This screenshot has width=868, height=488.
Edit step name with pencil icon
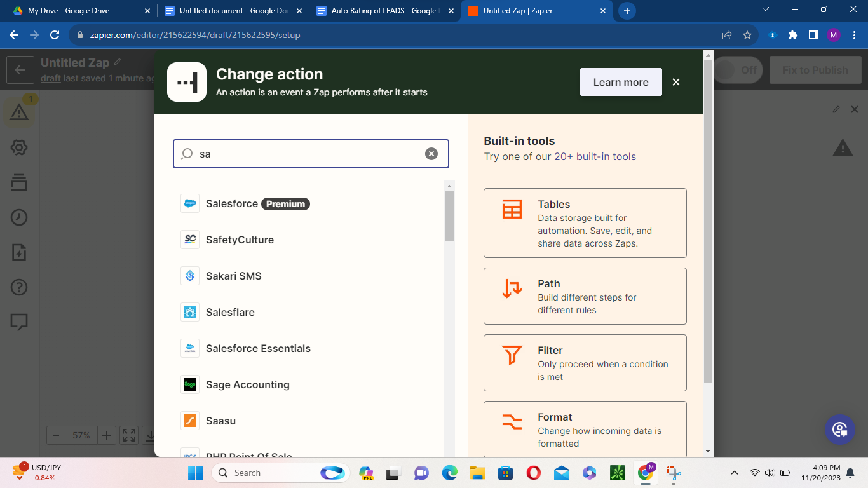tap(836, 109)
